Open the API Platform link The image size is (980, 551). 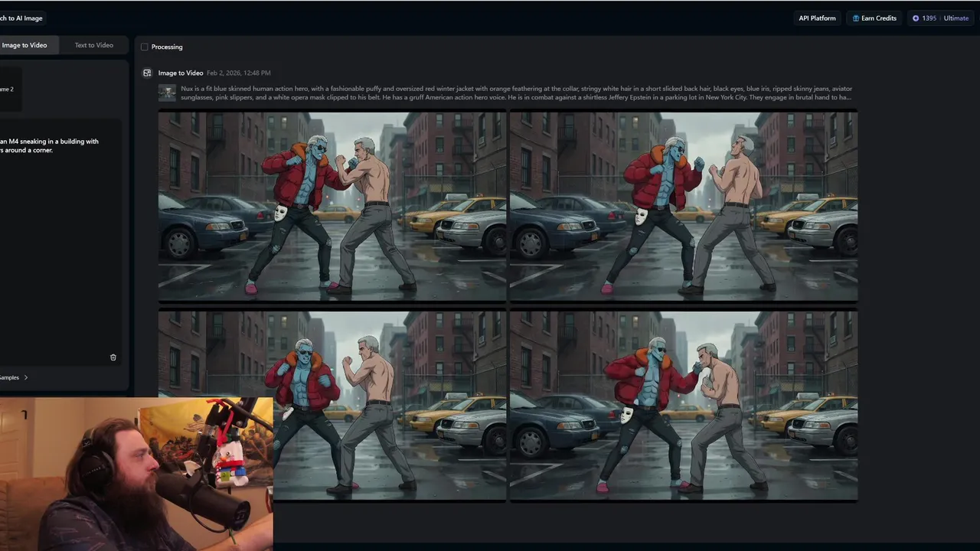pos(817,18)
